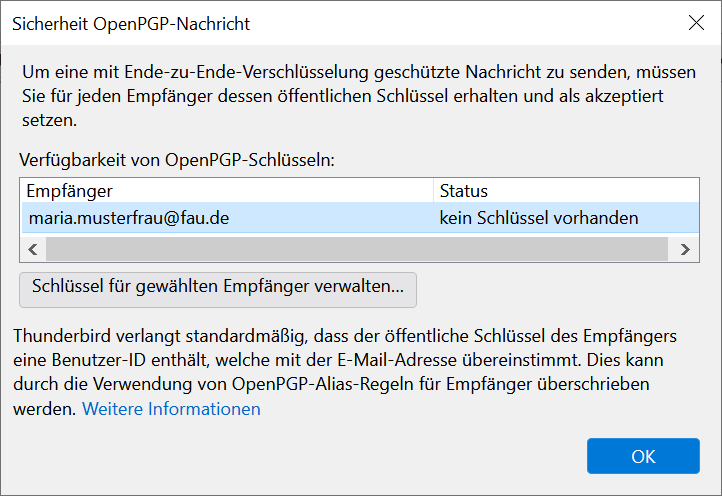Close the Sicherheit OpenPGP-Nachricht dialog

[695, 23]
